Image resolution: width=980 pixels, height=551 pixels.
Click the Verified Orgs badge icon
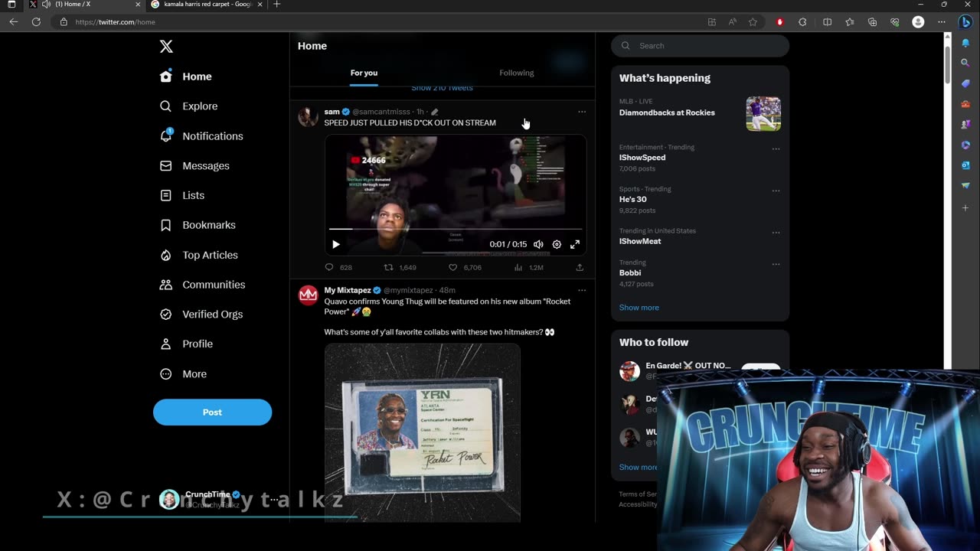pos(165,314)
